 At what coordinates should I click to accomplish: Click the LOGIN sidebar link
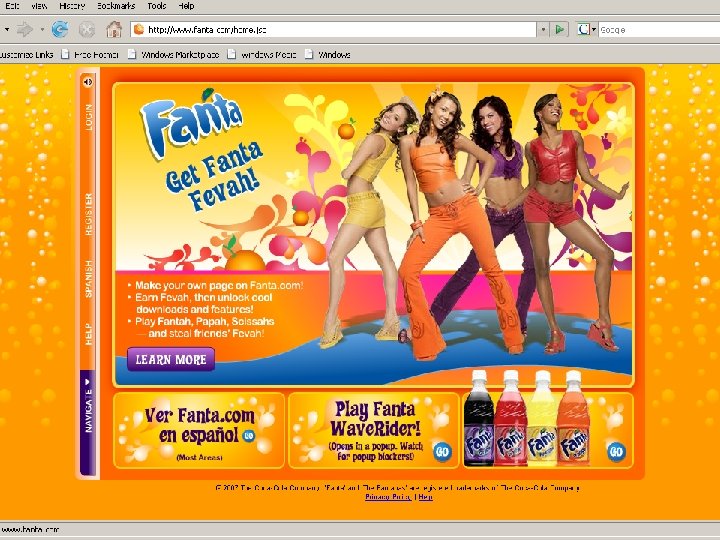(88, 118)
